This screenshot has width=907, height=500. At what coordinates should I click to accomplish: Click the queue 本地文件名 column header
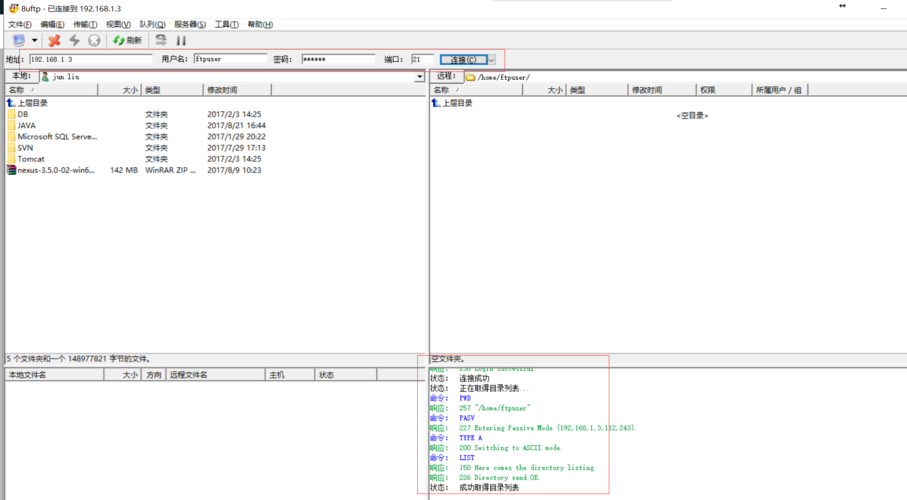click(54, 375)
